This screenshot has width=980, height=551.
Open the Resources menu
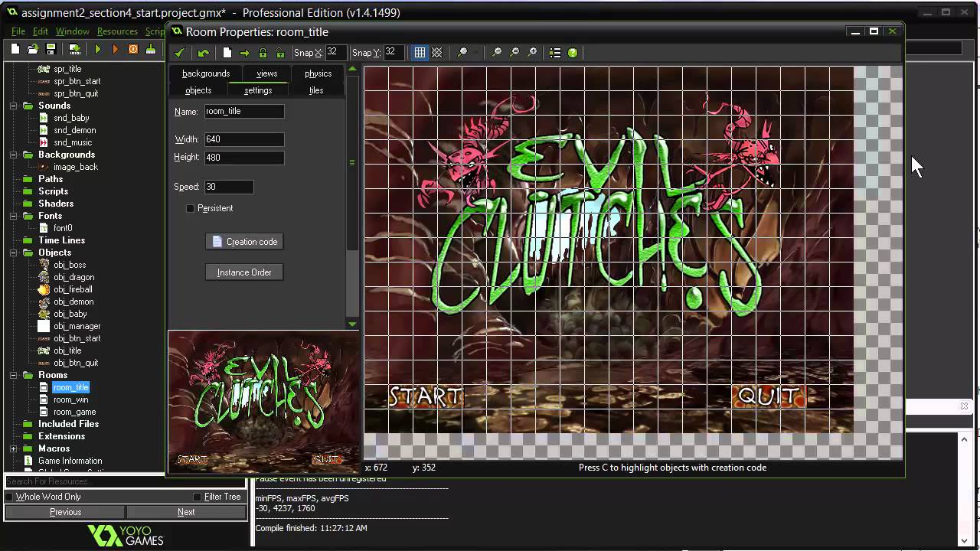click(117, 31)
